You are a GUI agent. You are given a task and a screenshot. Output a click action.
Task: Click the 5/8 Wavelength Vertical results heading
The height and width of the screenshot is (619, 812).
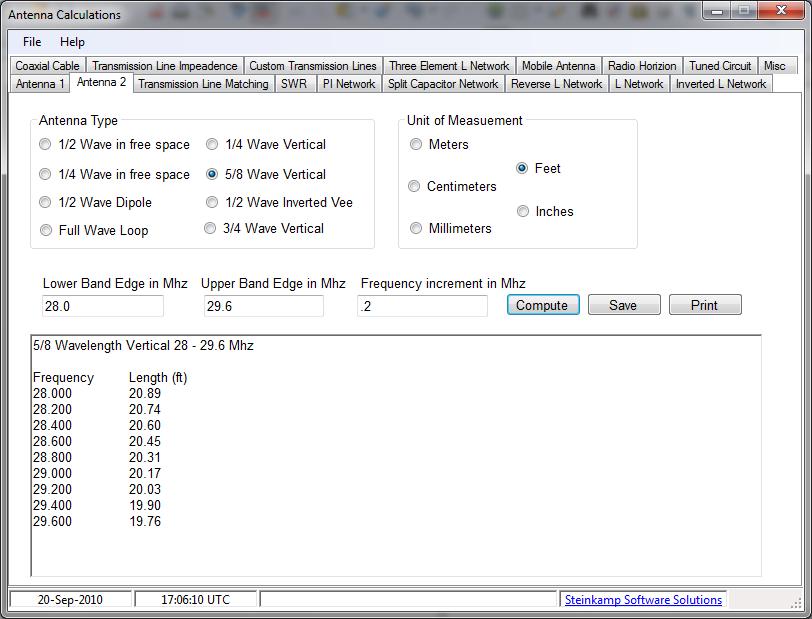(x=143, y=346)
